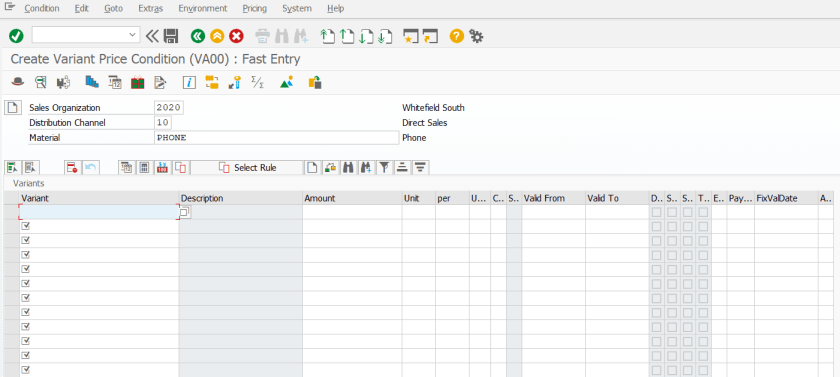
Task: Click the Select Rule button
Action: click(247, 168)
